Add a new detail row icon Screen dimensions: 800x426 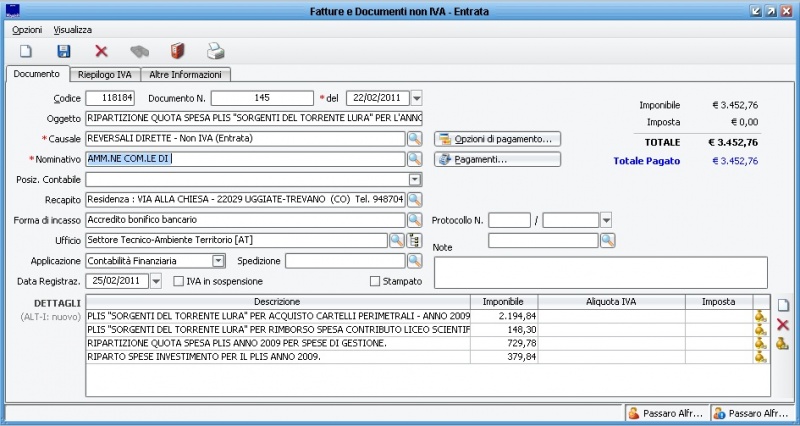783,304
